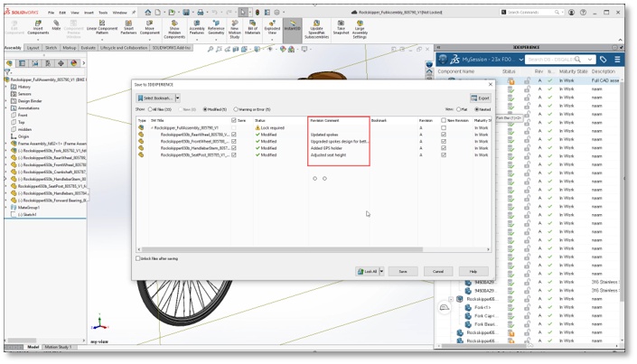Click Show Hidden Components
This screenshot has width=637, height=364.
[174, 29]
